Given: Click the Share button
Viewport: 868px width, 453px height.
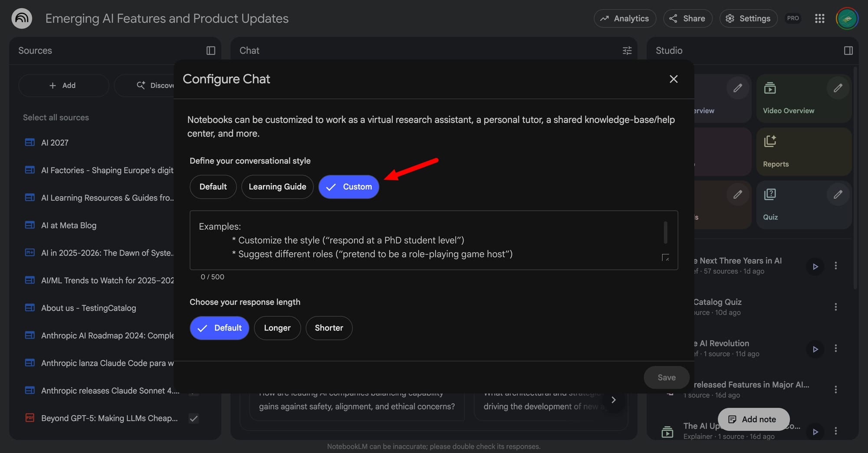Looking at the screenshot, I should point(687,18).
